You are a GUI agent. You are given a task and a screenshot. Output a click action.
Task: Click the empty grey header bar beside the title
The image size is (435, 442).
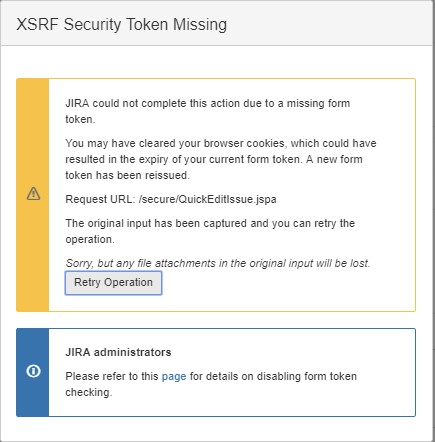coord(328,23)
